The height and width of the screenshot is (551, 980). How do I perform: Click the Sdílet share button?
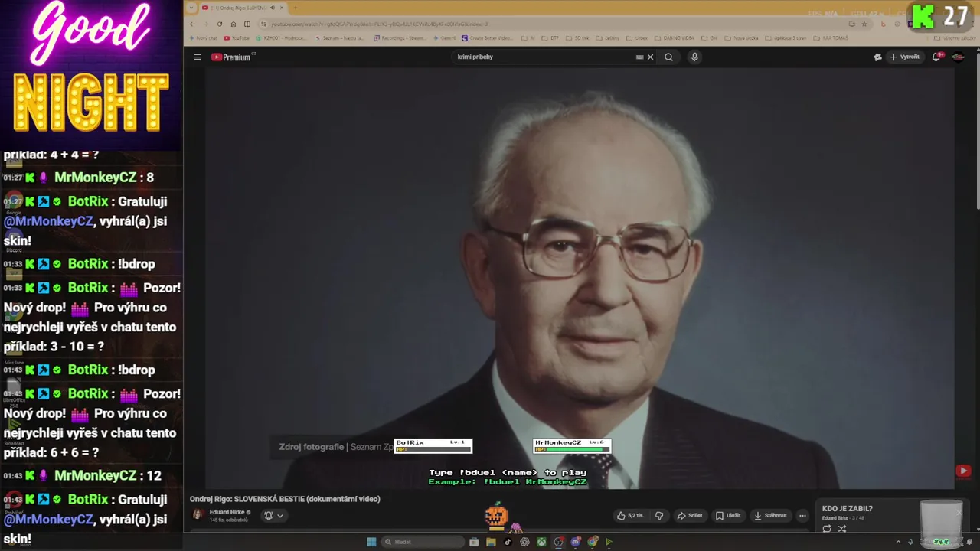[x=690, y=516]
